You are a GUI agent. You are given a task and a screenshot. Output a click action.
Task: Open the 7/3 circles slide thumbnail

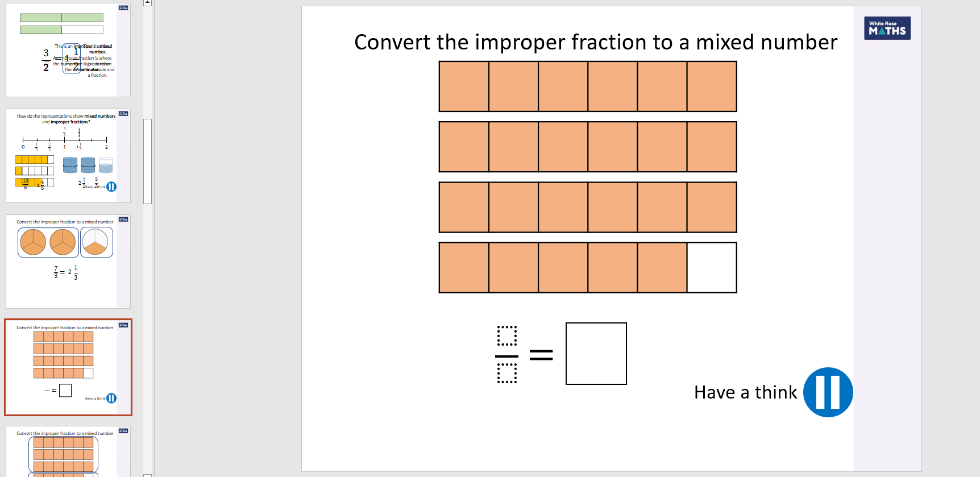68,262
